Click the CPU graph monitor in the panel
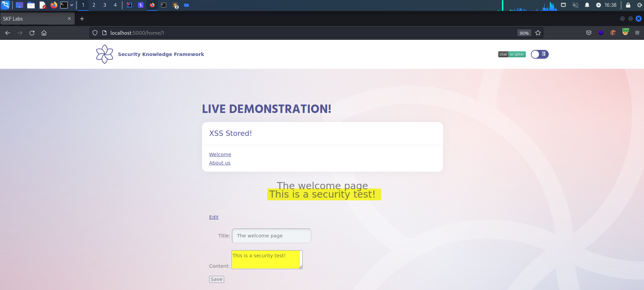The image size is (644, 290). [528, 5]
